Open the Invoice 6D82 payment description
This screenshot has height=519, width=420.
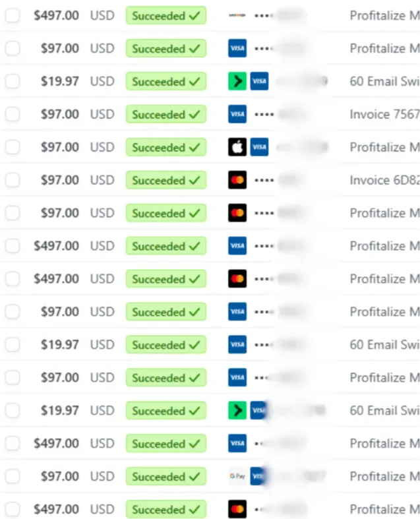coord(384,180)
